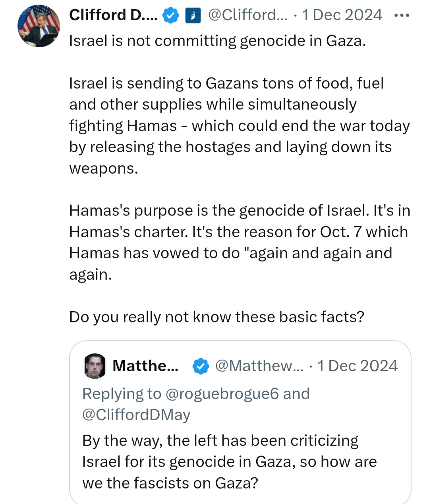
Task: Open the quoted tweet's 1 Dec 2024 timestamp
Action: 357,366
